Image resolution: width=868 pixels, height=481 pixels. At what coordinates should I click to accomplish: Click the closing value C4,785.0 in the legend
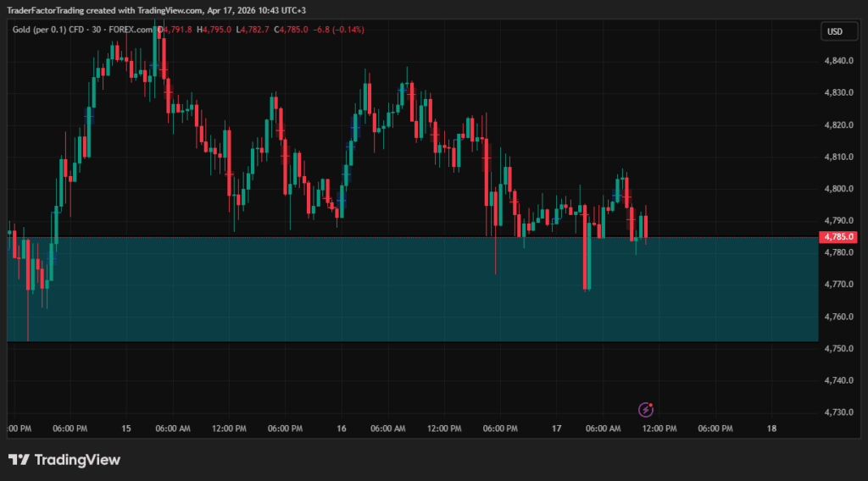[x=292, y=30]
